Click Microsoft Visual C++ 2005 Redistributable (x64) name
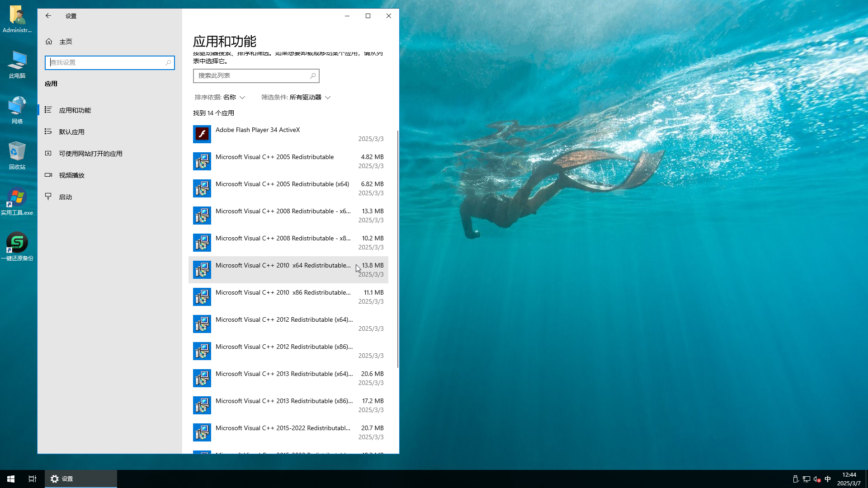Viewport: 868px width, 488px height. (282, 184)
